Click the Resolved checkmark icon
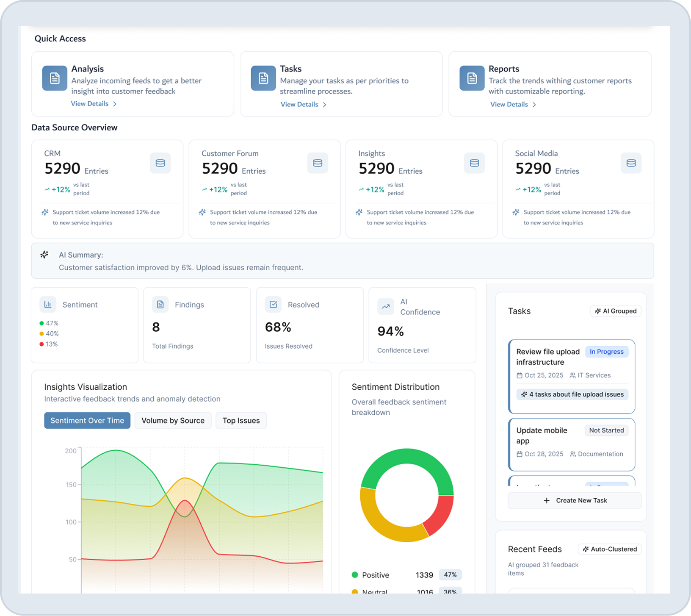Image resolution: width=691 pixels, height=616 pixels. click(273, 304)
